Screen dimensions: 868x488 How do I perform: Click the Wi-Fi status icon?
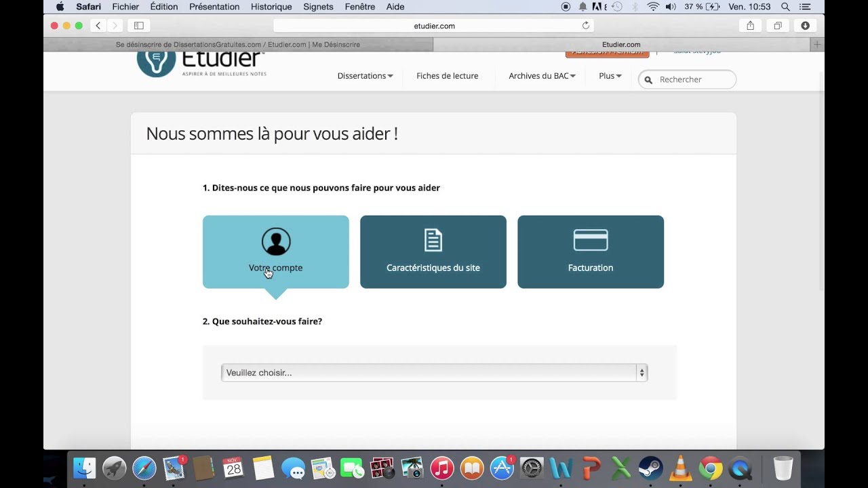(x=653, y=7)
